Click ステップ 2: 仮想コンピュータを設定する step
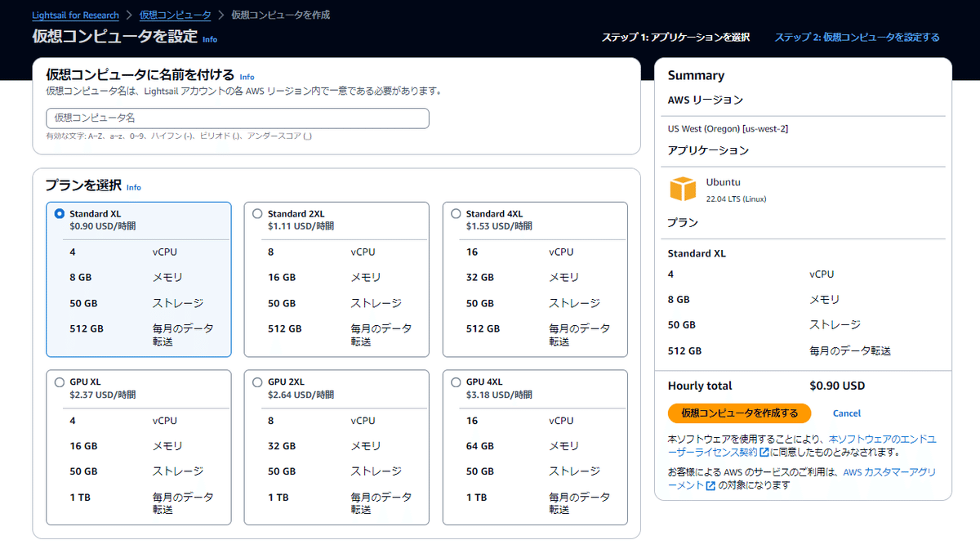 [857, 37]
